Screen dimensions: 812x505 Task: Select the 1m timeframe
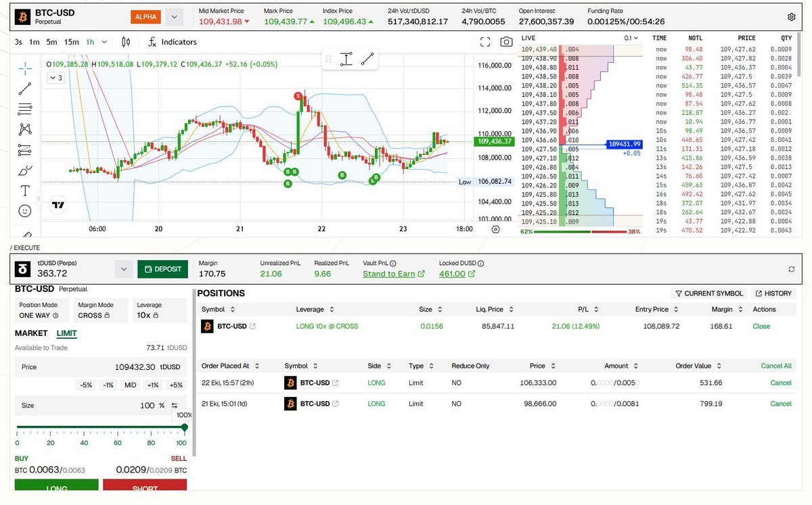pyautogui.click(x=35, y=42)
